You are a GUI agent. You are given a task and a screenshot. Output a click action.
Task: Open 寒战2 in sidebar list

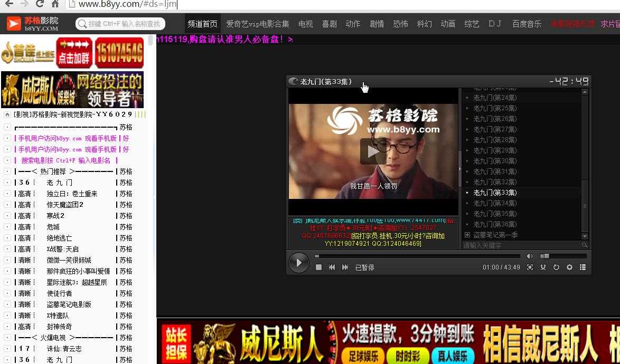pyautogui.click(x=55, y=216)
